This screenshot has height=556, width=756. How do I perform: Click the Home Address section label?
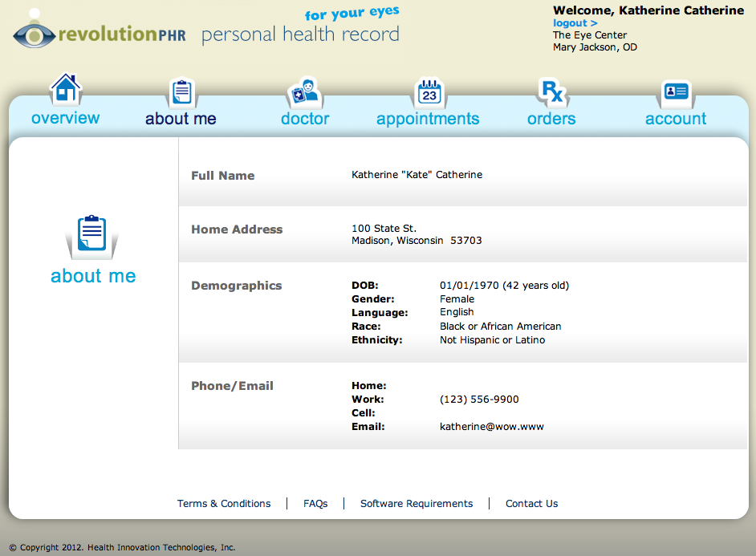tap(237, 229)
